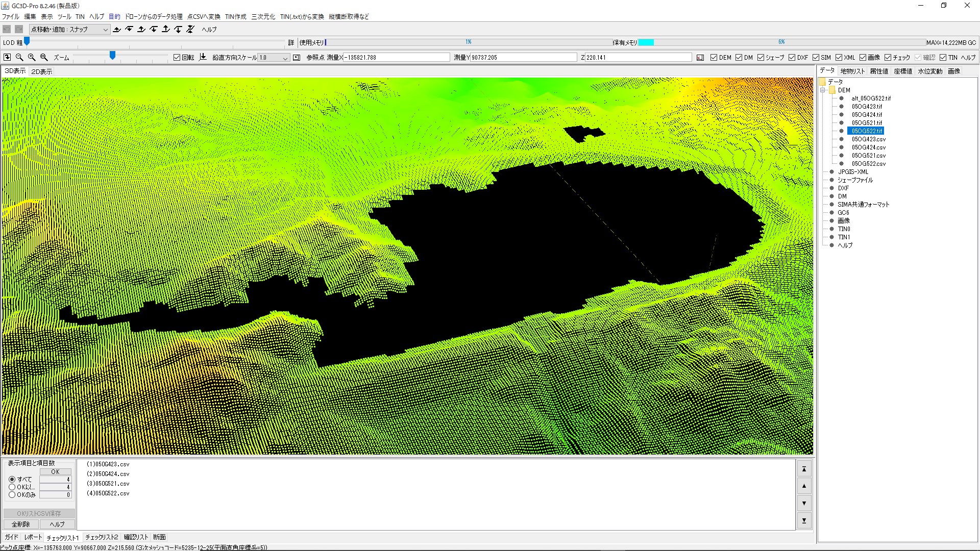Open the 鉛直方向スケール 1.0 dropdown
This screenshot has height=551, width=980.
point(274,58)
